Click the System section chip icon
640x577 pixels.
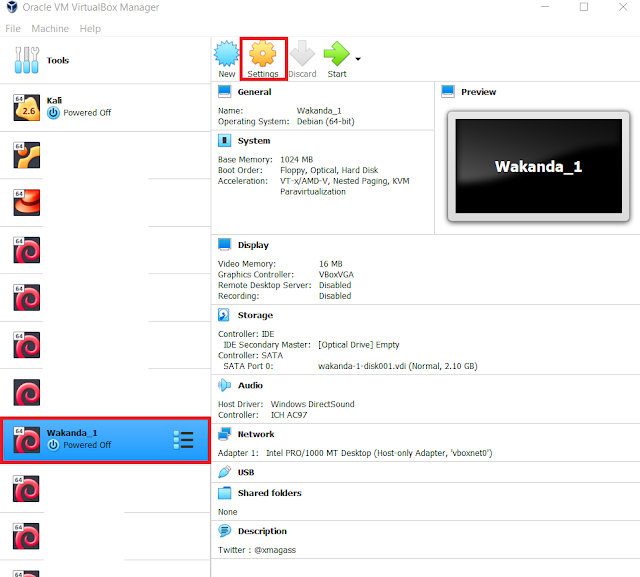click(x=224, y=140)
